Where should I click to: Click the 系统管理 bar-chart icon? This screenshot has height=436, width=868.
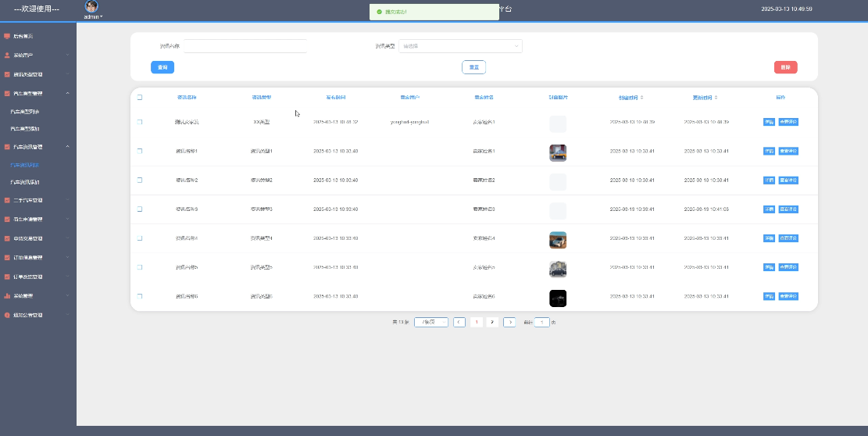click(x=7, y=296)
